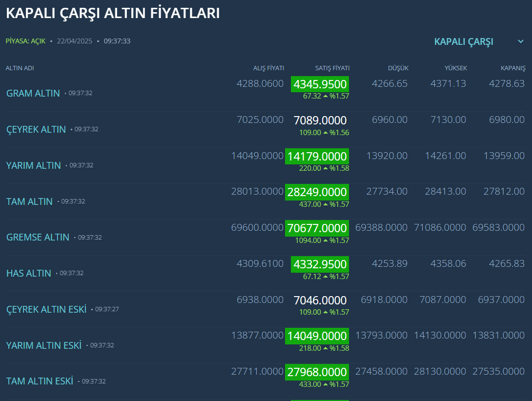Click the YÜKSEK column header
This screenshot has width=532, height=401.
pyautogui.click(x=455, y=68)
